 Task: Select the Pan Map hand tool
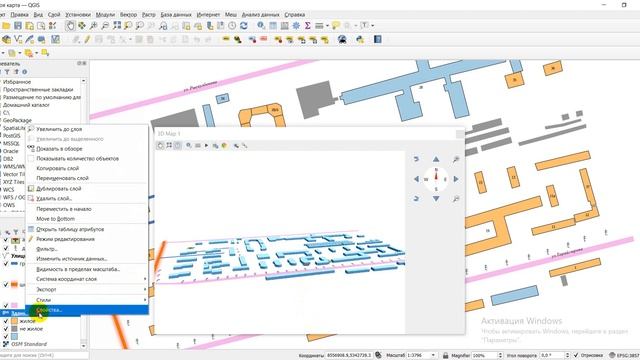click(x=70, y=26)
